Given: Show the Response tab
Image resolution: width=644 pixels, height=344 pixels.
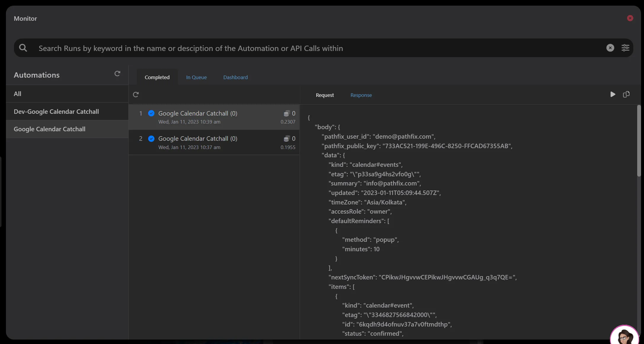Looking at the screenshot, I should coord(361,95).
